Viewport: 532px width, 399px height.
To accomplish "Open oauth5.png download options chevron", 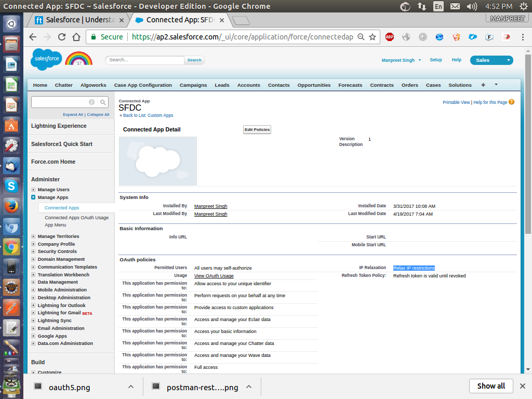I will (x=131, y=387).
